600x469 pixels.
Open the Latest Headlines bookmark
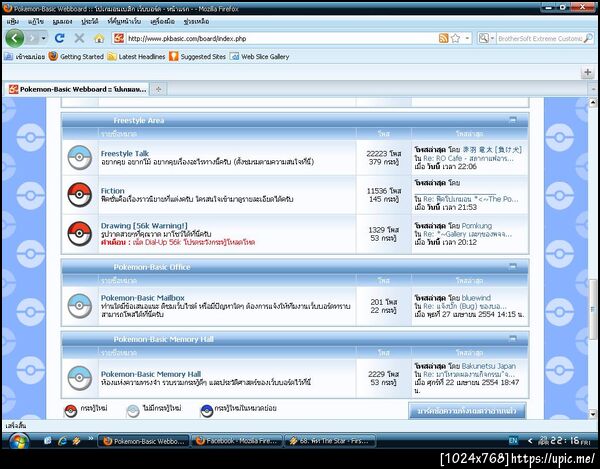[136, 57]
